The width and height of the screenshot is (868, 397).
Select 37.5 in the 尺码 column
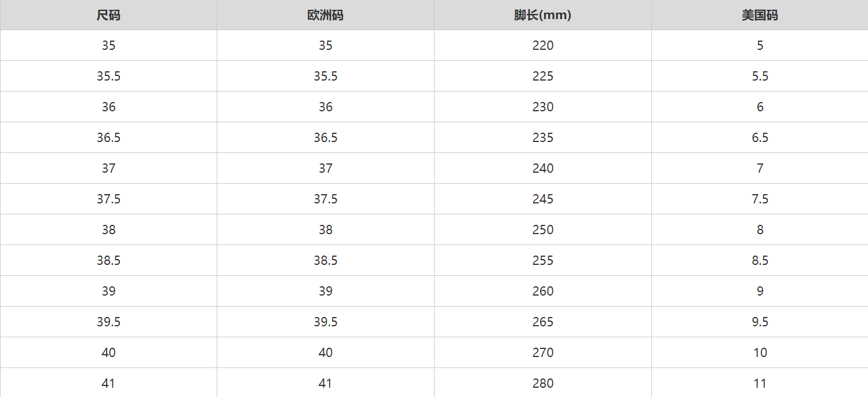coord(108,199)
